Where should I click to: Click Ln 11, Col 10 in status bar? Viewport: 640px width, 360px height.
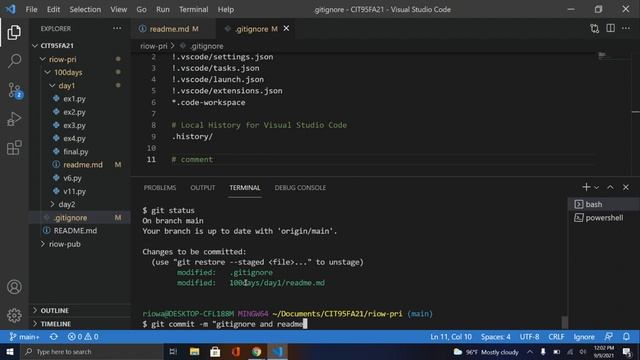click(451, 337)
